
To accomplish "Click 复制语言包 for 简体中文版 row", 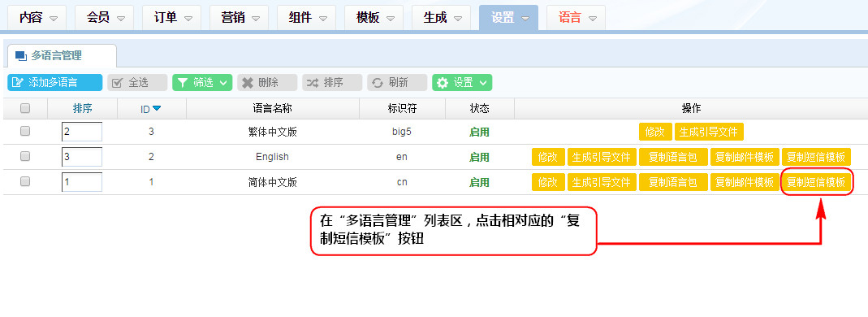I will 673,182.
